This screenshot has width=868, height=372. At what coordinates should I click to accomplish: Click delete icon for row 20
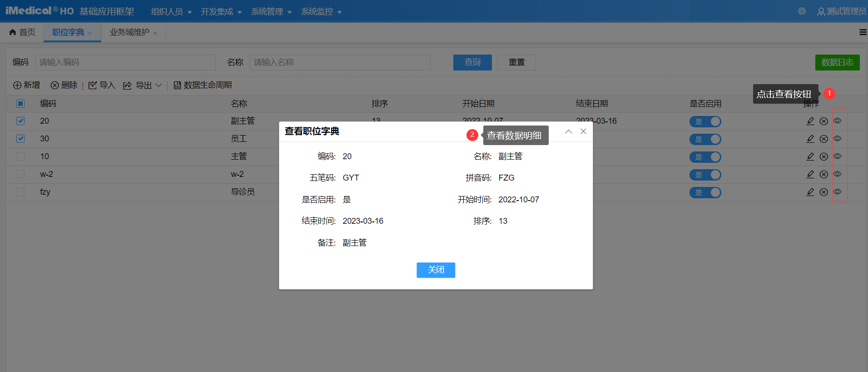[x=824, y=121]
